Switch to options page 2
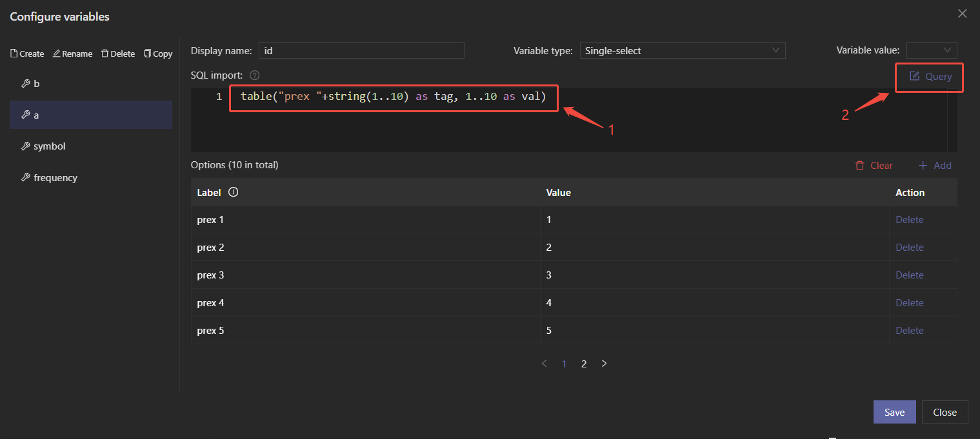 coord(584,364)
